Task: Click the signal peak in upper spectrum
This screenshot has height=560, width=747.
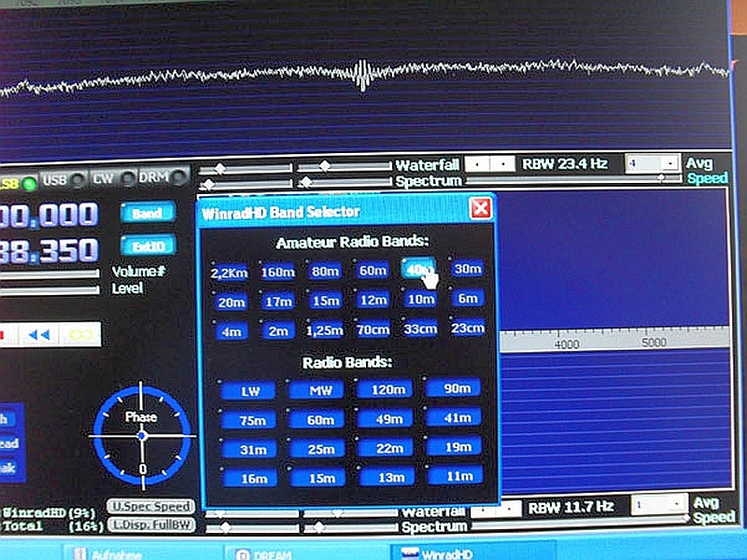Action: click(363, 75)
